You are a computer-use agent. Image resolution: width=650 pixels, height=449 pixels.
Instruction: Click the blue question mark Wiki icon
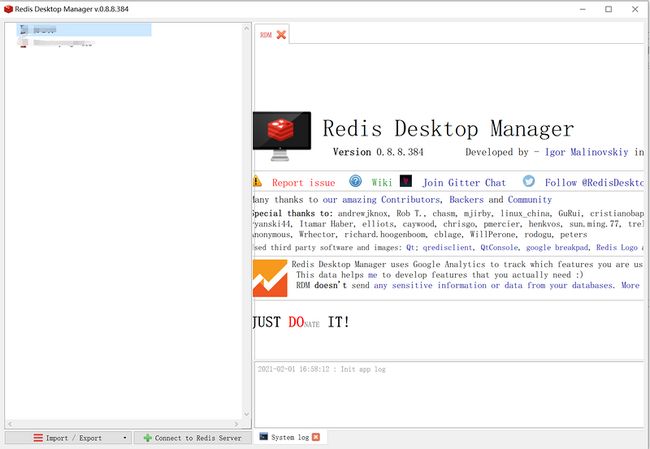(x=355, y=181)
